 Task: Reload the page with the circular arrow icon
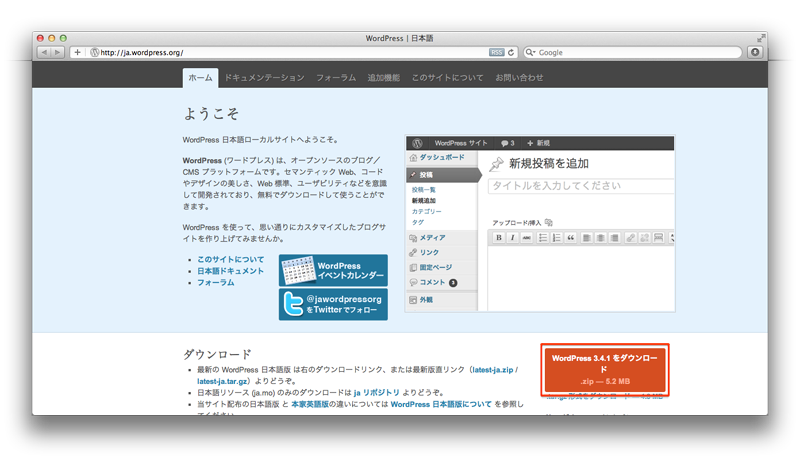click(511, 52)
